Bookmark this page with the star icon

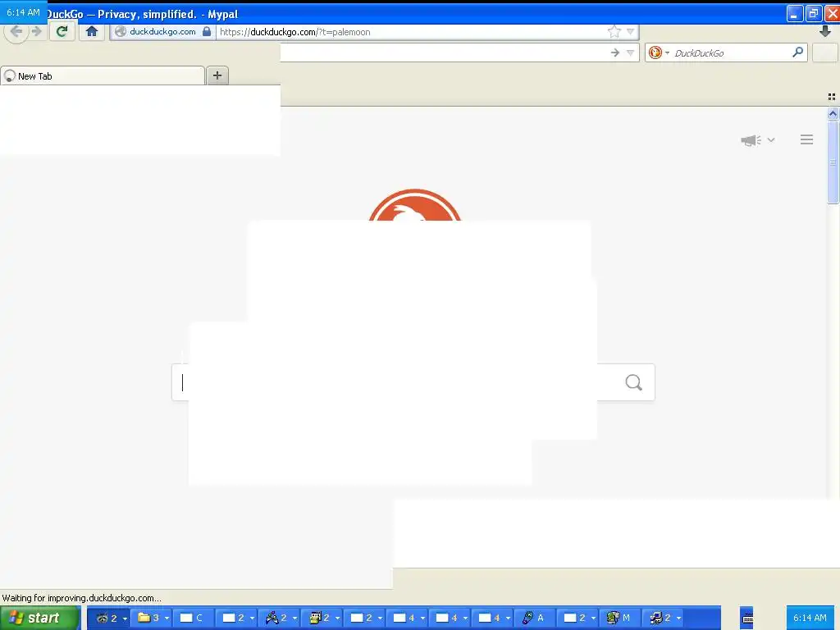tap(614, 32)
